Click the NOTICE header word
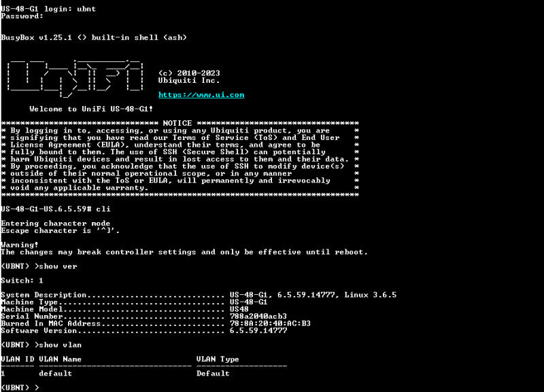This screenshot has width=544, height=392. pos(177,123)
